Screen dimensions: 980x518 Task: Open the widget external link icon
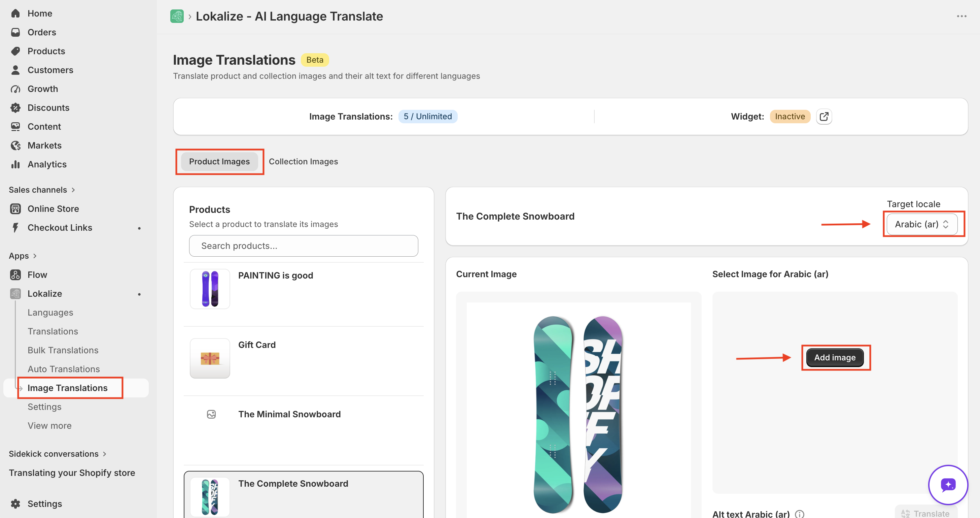pyautogui.click(x=824, y=117)
